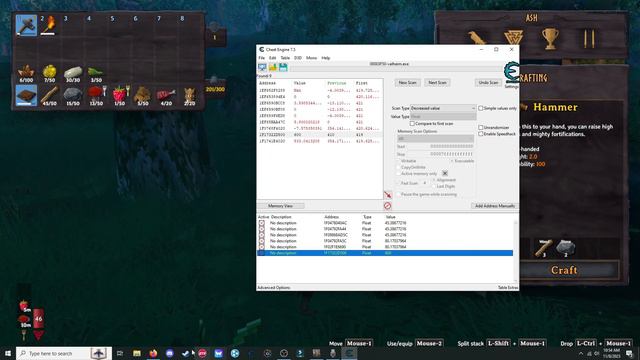Open the memory region dropdown under Memory Scan Options
This screenshot has height=360, width=640.
point(436,139)
